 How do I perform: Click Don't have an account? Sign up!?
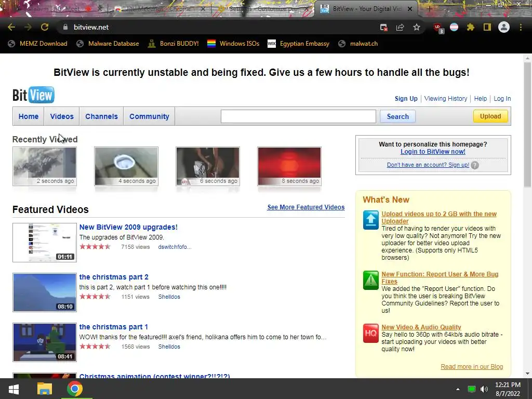click(428, 165)
